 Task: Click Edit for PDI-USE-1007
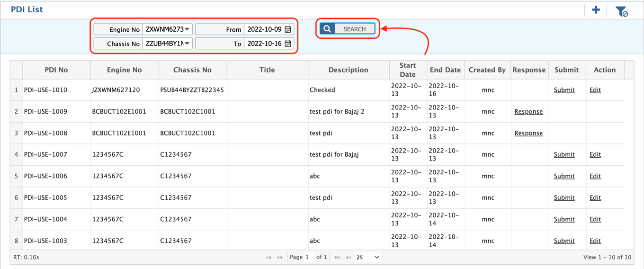coord(595,154)
